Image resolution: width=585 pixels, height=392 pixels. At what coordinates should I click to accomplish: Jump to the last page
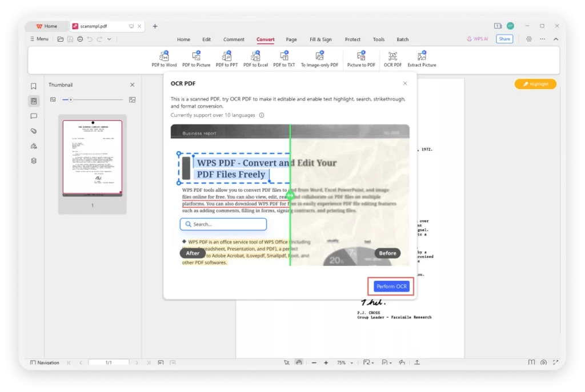(149, 362)
